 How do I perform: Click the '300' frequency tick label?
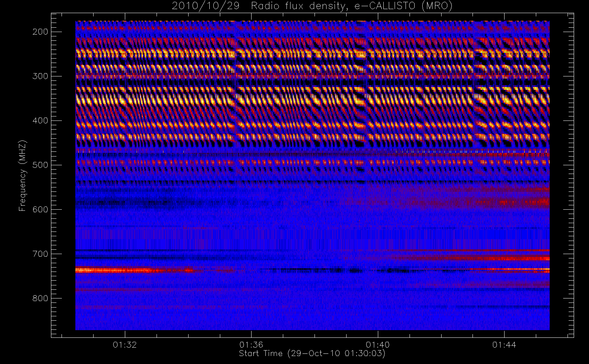pos(41,76)
